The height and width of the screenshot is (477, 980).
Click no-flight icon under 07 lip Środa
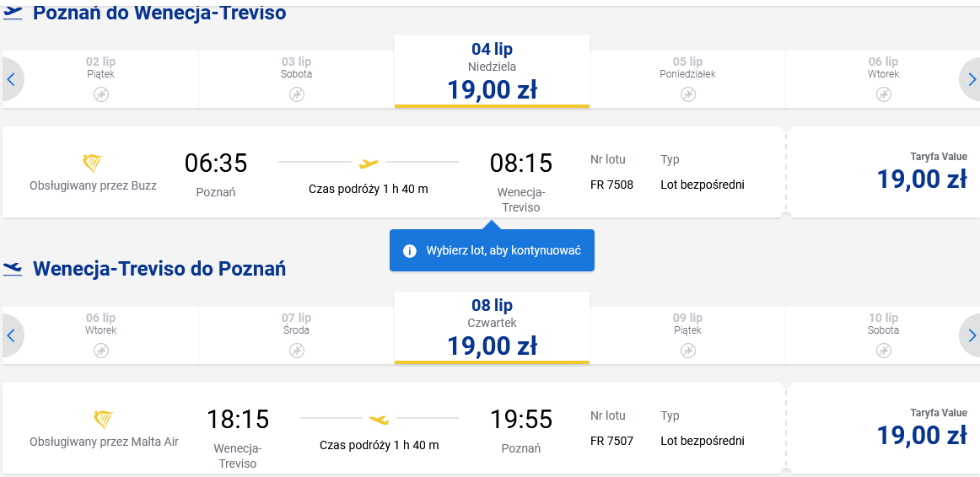297,351
